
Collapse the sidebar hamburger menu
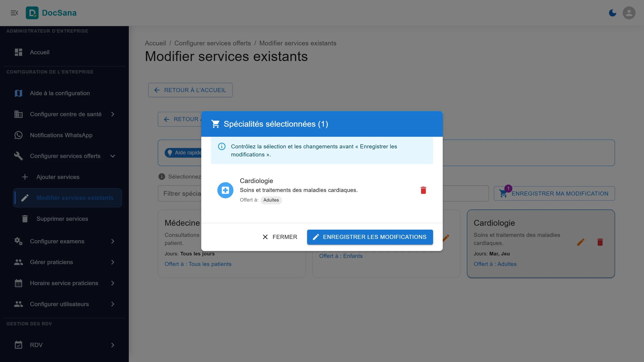[15, 13]
